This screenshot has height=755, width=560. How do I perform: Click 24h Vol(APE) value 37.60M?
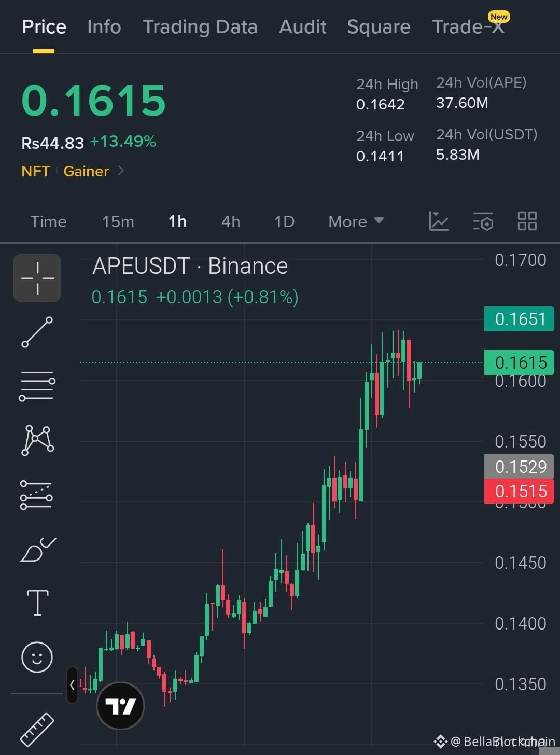[462, 103]
